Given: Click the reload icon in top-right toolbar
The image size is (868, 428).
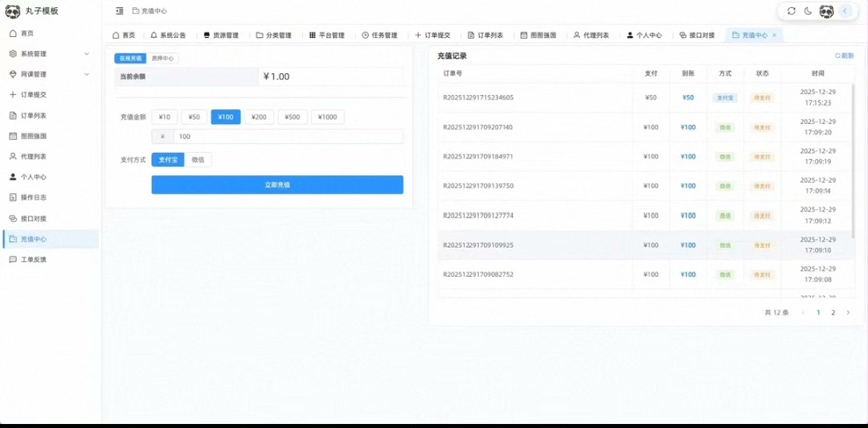Looking at the screenshot, I should [x=792, y=11].
